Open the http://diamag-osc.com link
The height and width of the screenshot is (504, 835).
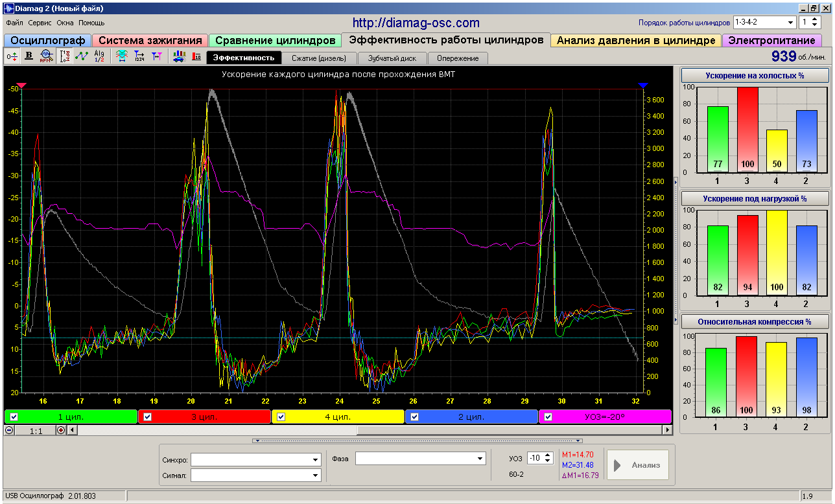coord(416,23)
